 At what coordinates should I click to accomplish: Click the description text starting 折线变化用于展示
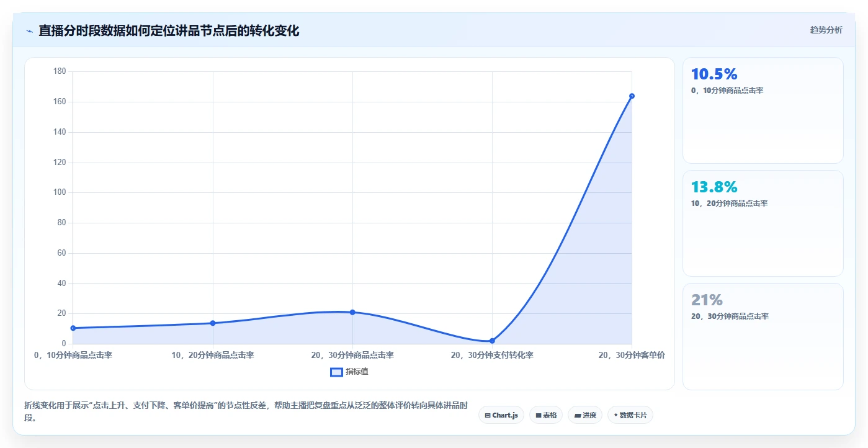coord(246,411)
